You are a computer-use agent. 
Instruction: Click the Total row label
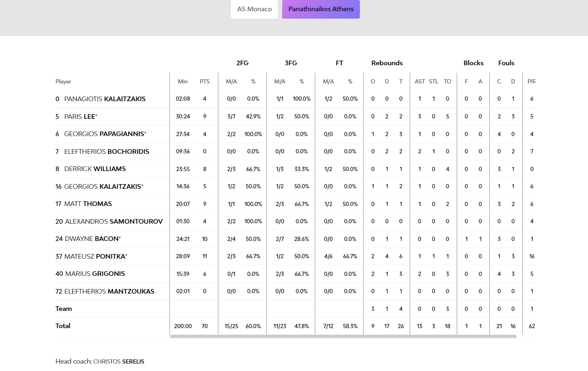[63, 326]
